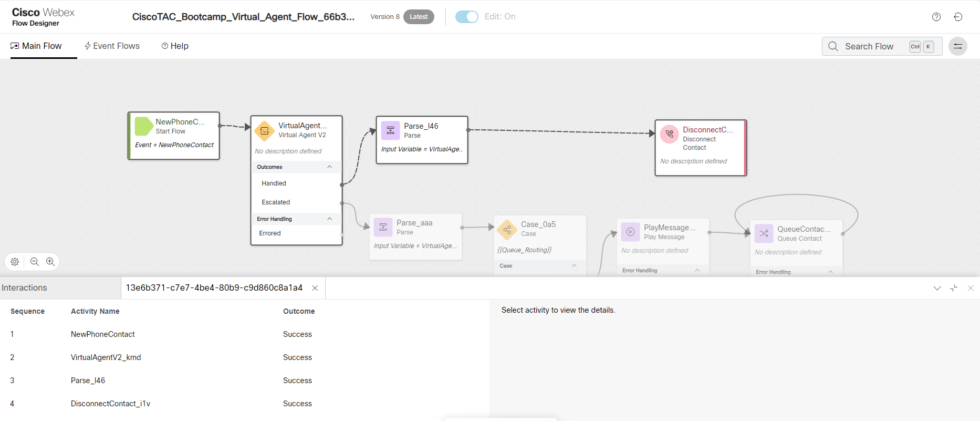Collapse Error Handling in the PlayMessage node

(x=697, y=271)
